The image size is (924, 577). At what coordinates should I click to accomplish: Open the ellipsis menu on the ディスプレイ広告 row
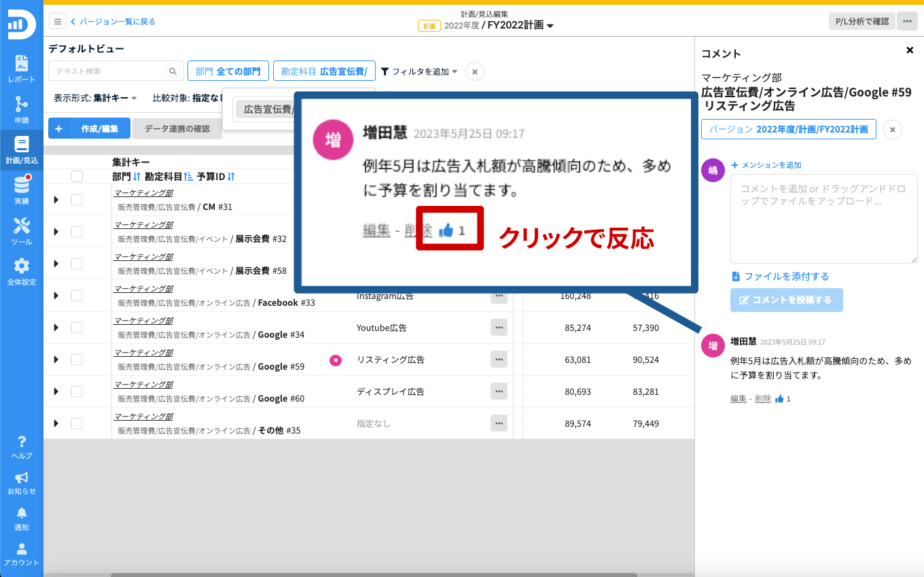point(499,391)
